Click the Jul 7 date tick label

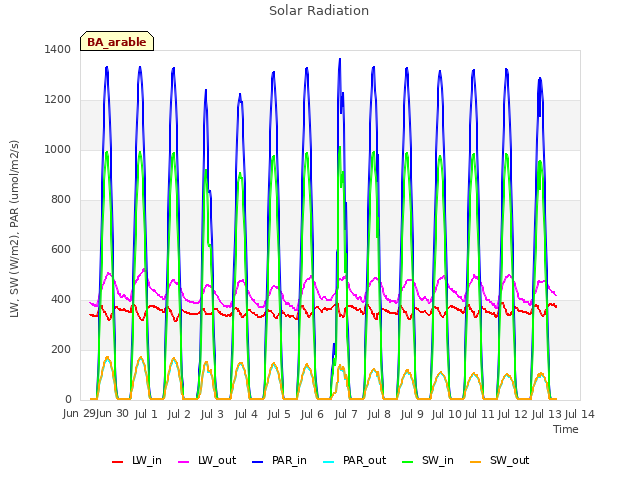pyautogui.click(x=346, y=414)
